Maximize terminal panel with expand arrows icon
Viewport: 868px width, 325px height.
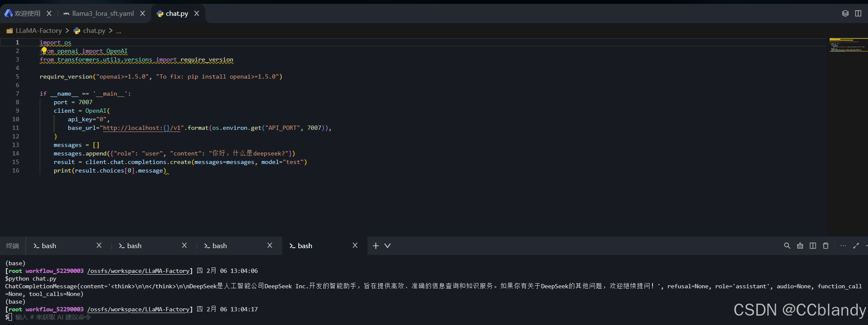[856, 246]
